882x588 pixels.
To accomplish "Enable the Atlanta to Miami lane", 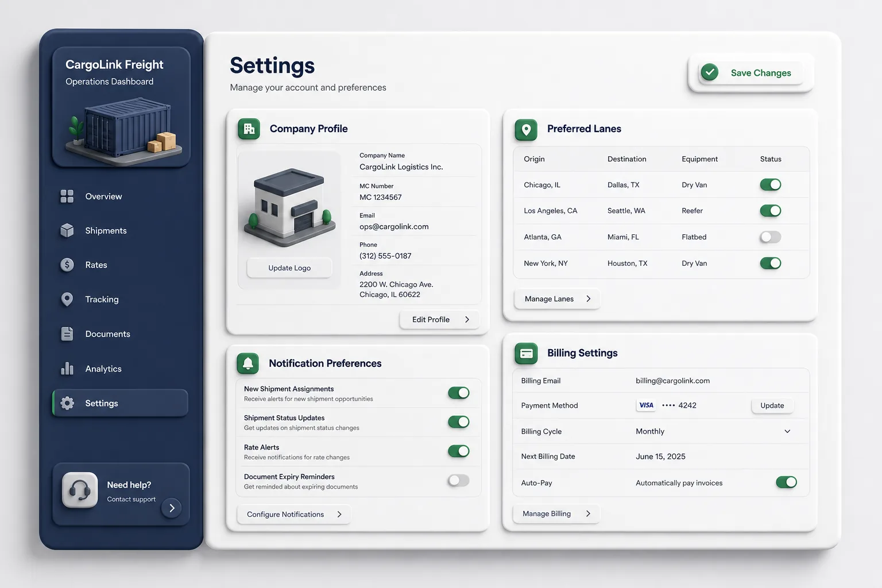I will [x=771, y=237].
